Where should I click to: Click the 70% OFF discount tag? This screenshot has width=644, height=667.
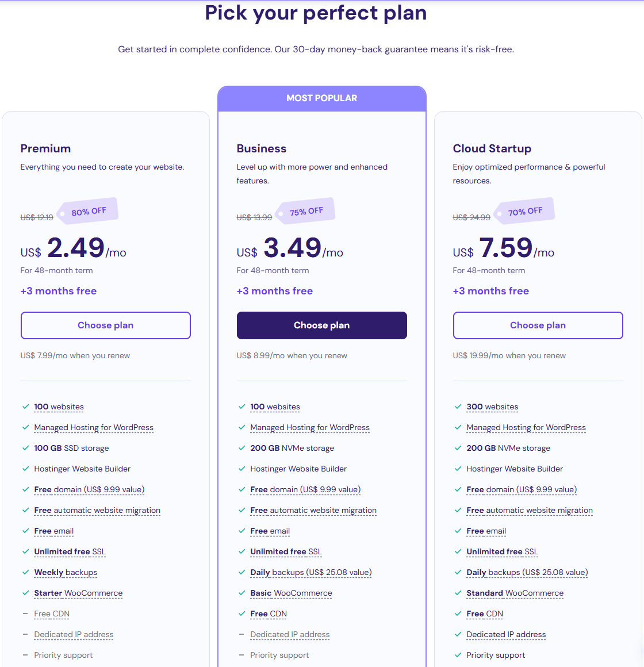(x=524, y=211)
